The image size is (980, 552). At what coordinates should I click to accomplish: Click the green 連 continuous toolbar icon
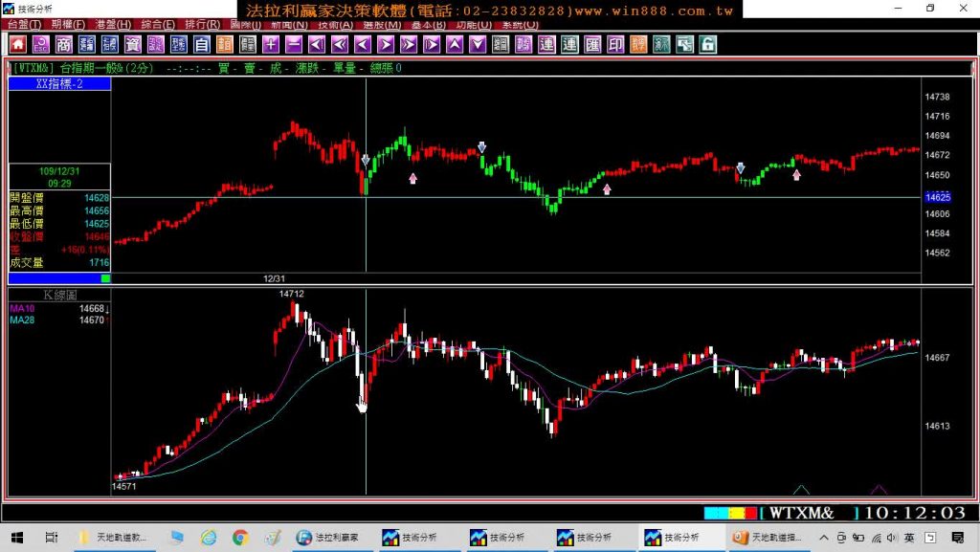(569, 44)
